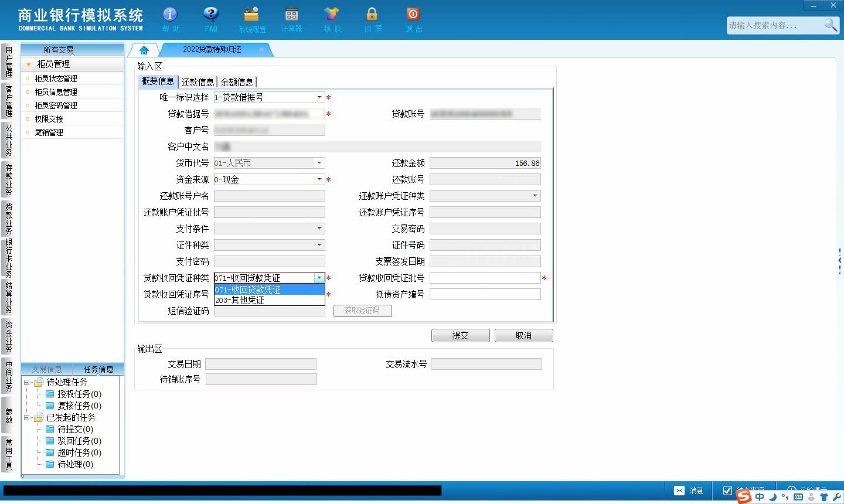Collapse the 待处理任务 tree node

pyautogui.click(x=26, y=382)
